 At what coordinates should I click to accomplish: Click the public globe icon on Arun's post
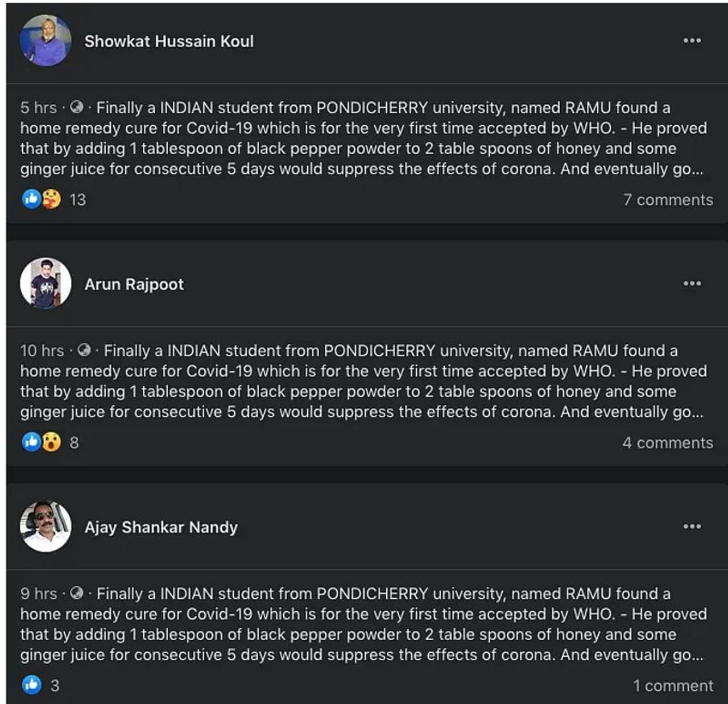click(84, 350)
